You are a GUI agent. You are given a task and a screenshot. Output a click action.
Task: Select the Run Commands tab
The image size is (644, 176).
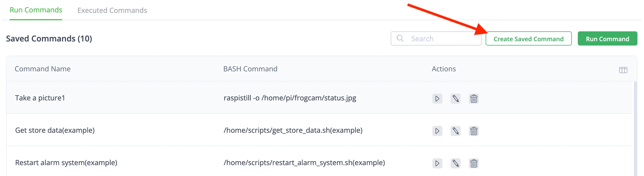(36, 10)
